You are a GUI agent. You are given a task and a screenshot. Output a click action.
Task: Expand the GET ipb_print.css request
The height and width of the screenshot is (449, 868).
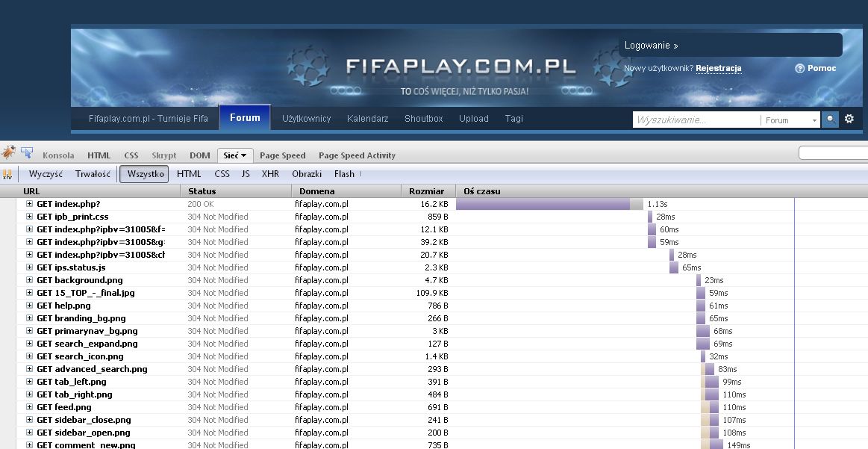click(30, 217)
